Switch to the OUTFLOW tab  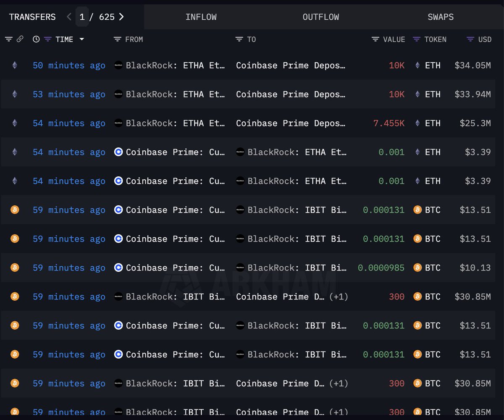tap(321, 17)
